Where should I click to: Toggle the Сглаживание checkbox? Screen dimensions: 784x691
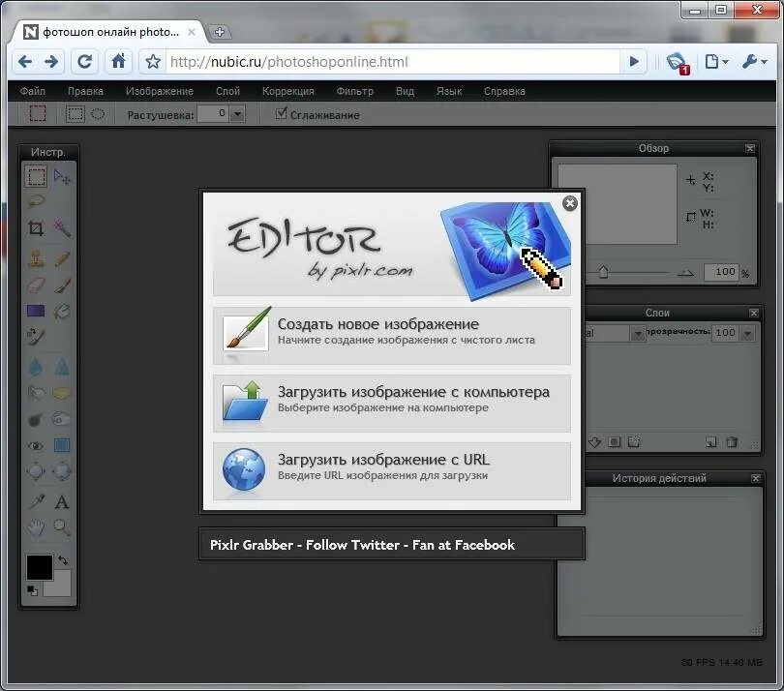[282, 113]
